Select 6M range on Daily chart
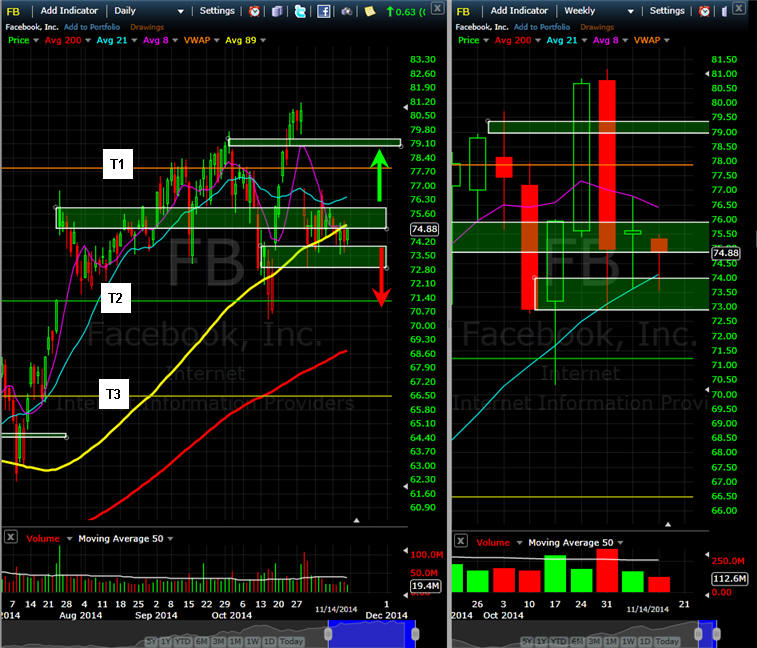Image resolution: width=757 pixels, height=648 pixels. 201,641
